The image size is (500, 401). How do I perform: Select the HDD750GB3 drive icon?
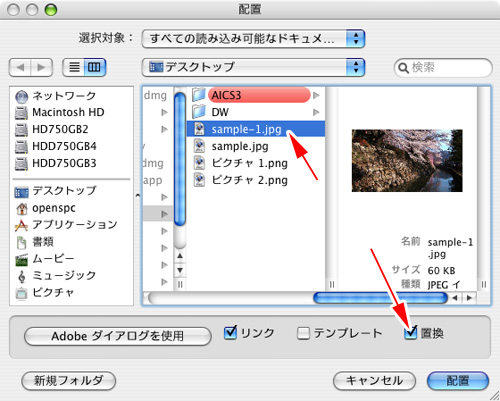click(21, 164)
